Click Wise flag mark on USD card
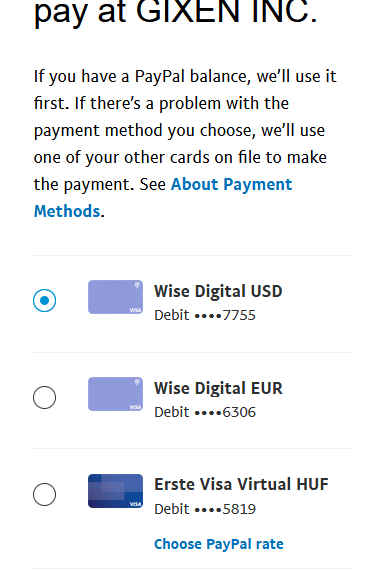 [x=137, y=285]
